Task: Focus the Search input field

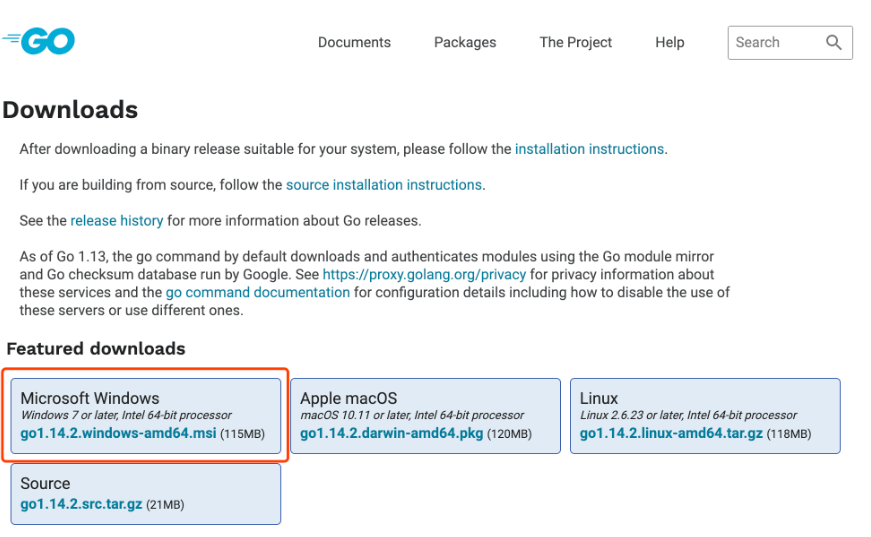Action: click(x=775, y=42)
